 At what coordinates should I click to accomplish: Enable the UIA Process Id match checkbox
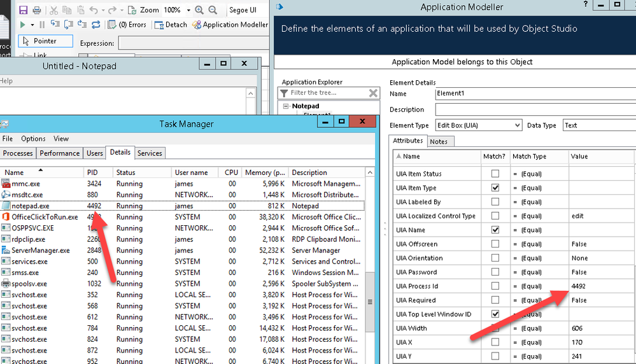(495, 286)
